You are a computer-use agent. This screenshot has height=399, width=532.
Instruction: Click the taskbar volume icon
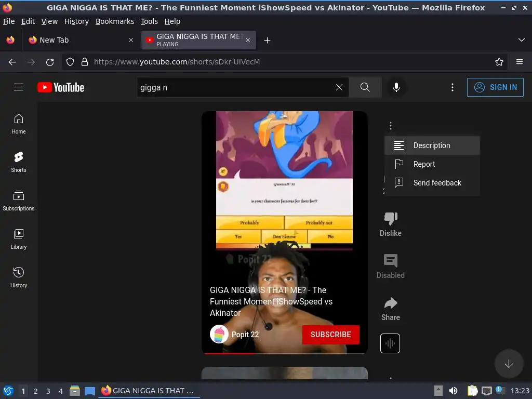click(453, 391)
